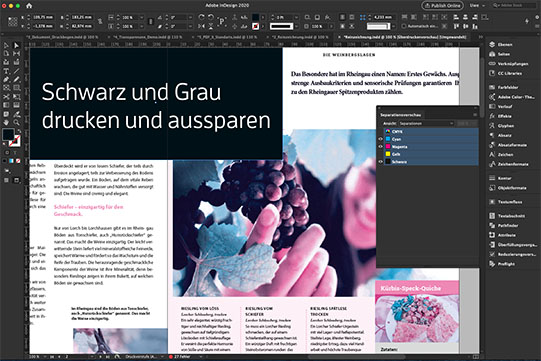This screenshot has width=541, height=361.
Task: Switch to the Transparenzen_Demo.indd tab
Action: pyautogui.click(x=147, y=37)
